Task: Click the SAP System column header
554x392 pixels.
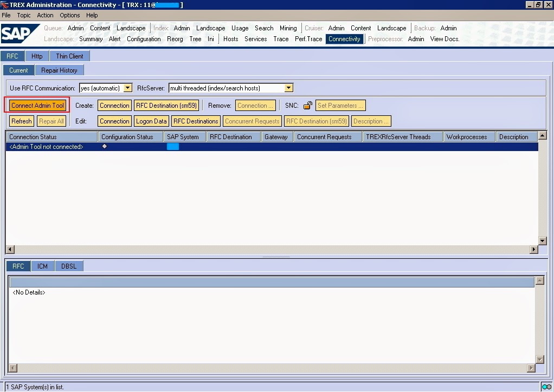Action: [x=184, y=136]
